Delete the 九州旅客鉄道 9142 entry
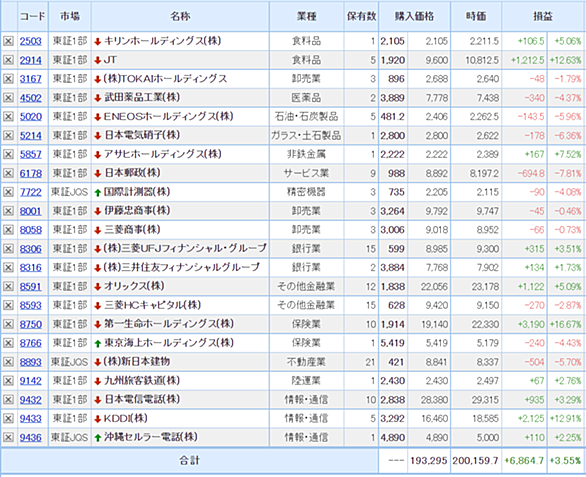Screen dimensions: 586x477 [8, 381]
